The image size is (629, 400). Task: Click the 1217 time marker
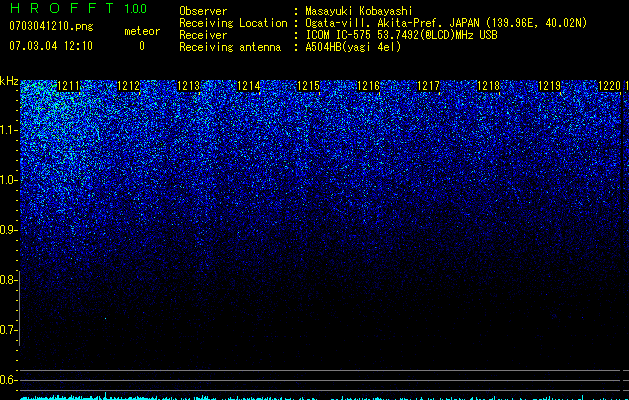coord(428,86)
